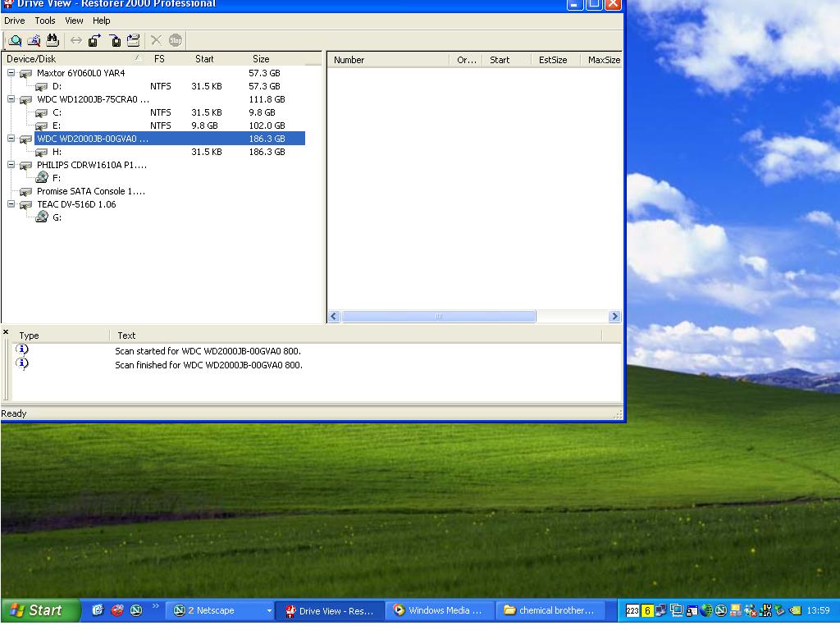Collapse the TEAC DV-516D drive node
The image size is (840, 630).
tap(11, 204)
